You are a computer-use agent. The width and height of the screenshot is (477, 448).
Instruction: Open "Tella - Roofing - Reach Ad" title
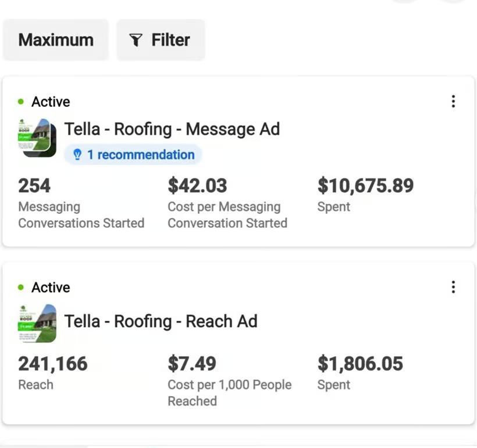coord(161,321)
